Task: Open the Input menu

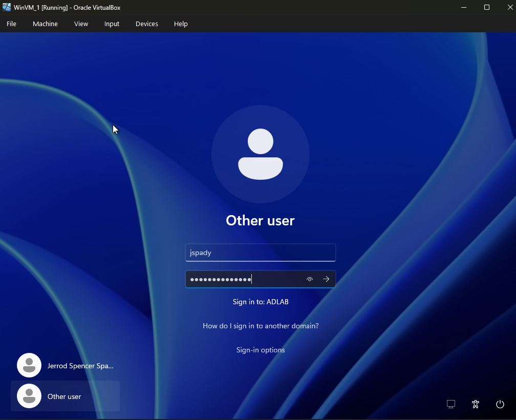Action: (x=112, y=24)
